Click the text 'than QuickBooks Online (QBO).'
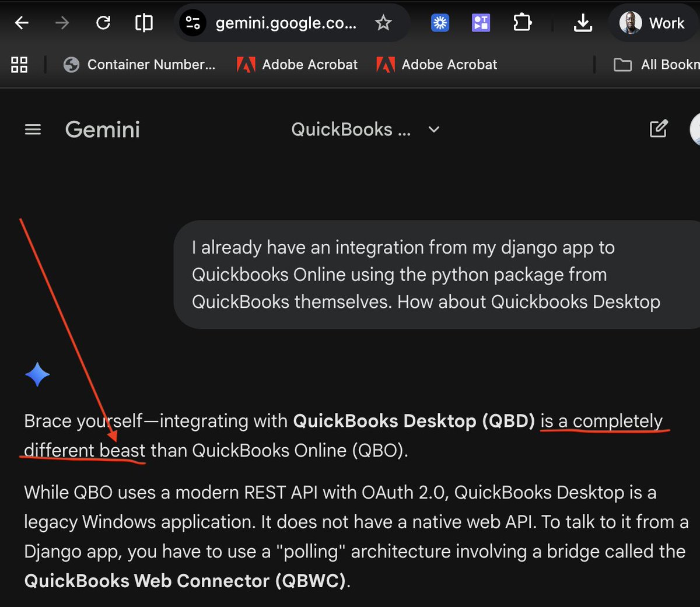 279,451
